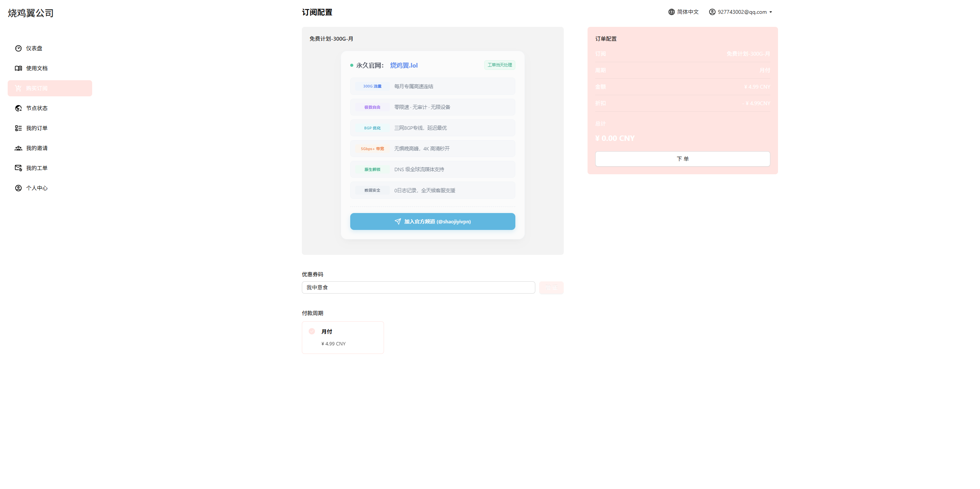Click the 优惠券码 input field

click(x=418, y=287)
